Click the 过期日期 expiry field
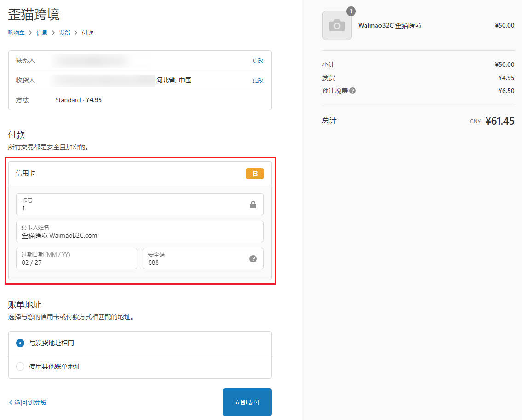 point(76,259)
